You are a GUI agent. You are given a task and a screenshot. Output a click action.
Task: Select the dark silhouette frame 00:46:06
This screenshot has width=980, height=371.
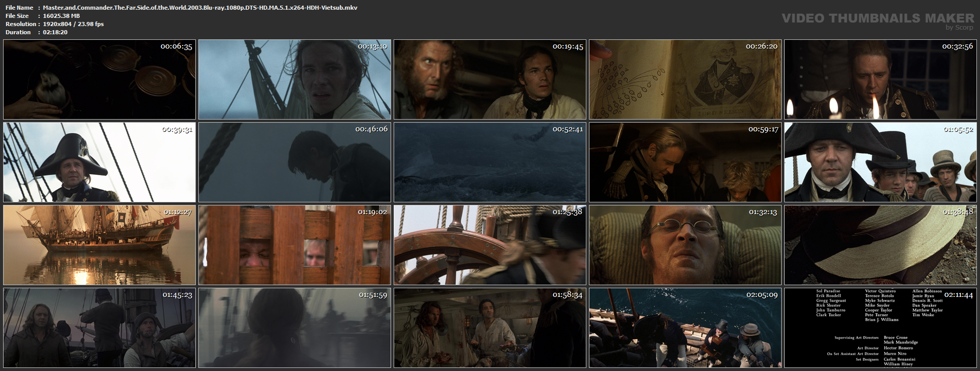[x=294, y=163]
